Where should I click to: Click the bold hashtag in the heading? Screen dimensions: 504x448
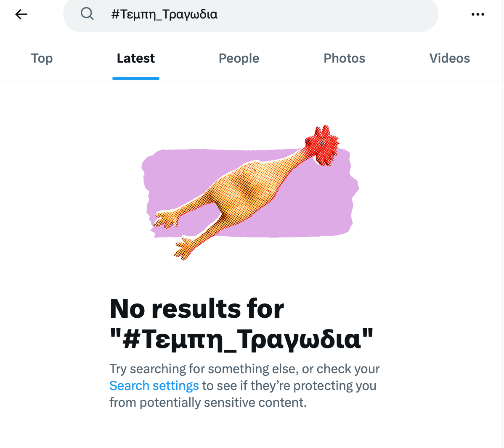(241, 339)
